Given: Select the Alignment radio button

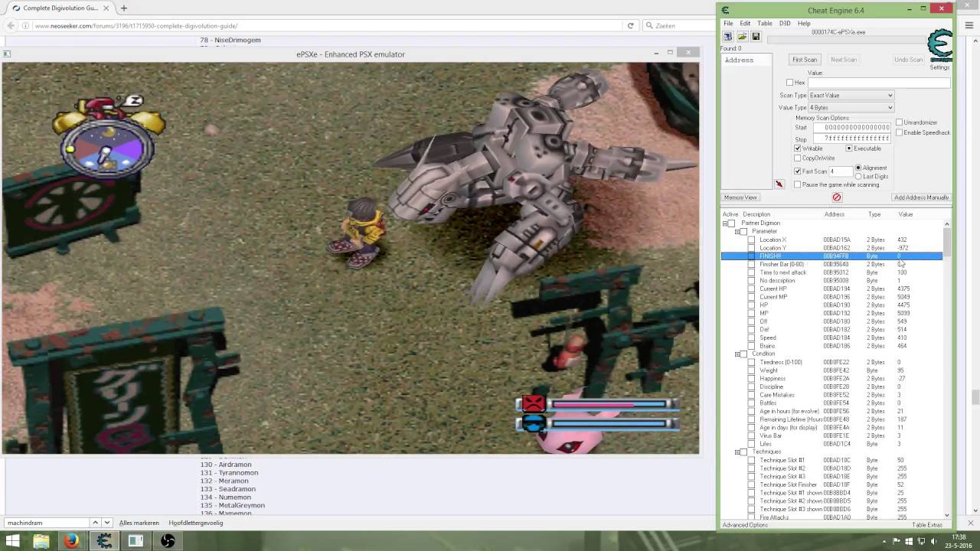Looking at the screenshot, I should pyautogui.click(x=858, y=168).
